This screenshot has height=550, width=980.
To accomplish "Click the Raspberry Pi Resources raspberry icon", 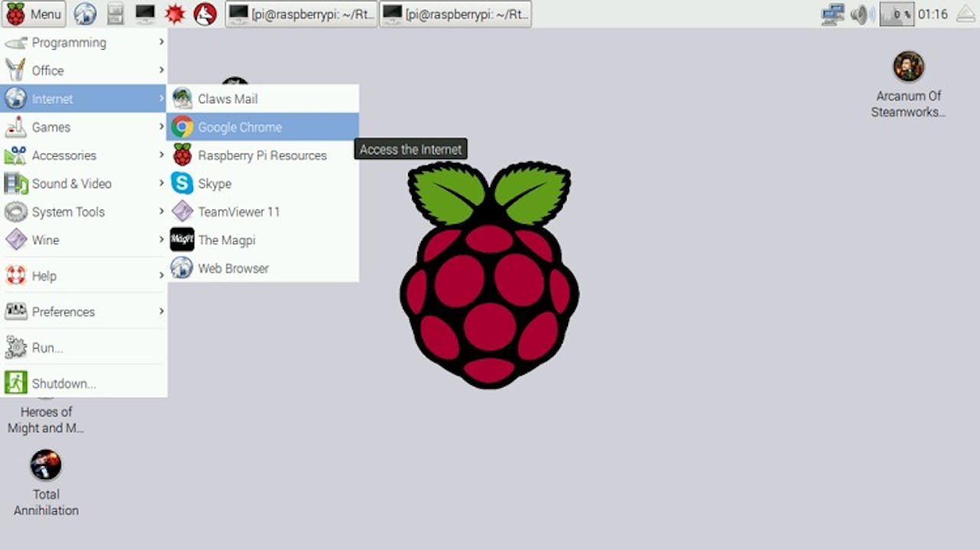I will [182, 155].
